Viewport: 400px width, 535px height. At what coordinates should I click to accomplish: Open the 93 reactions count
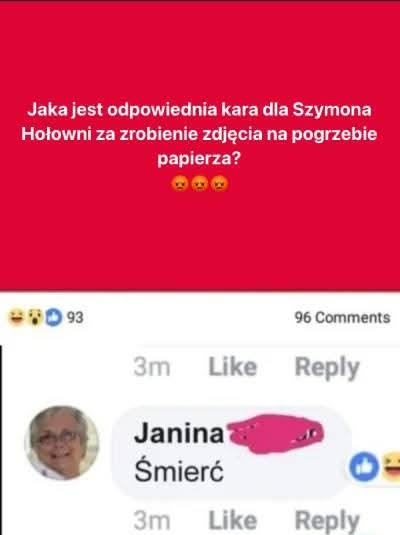click(75, 317)
